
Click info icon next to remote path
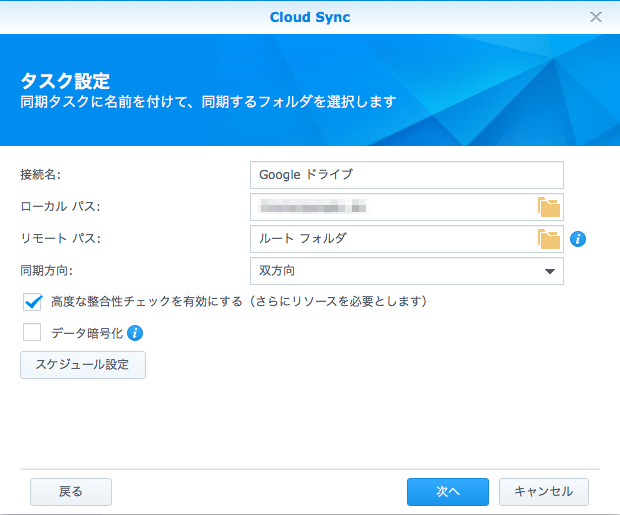click(x=577, y=239)
